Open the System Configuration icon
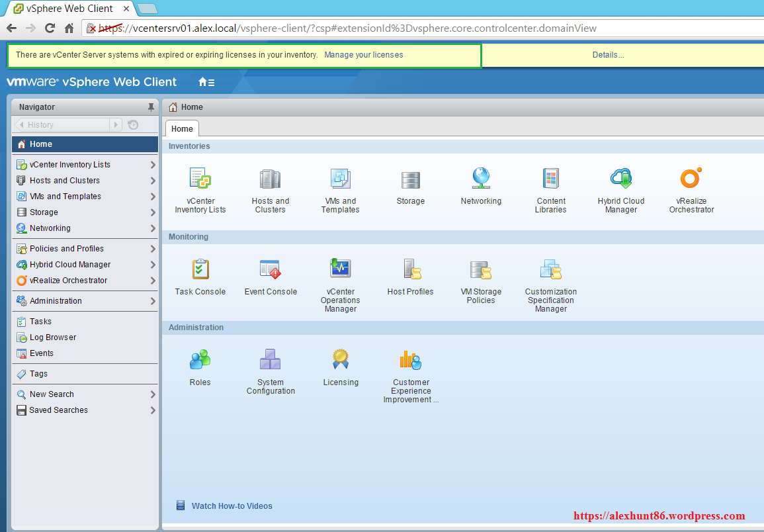Viewport: 764px width, 532px height. (271, 361)
